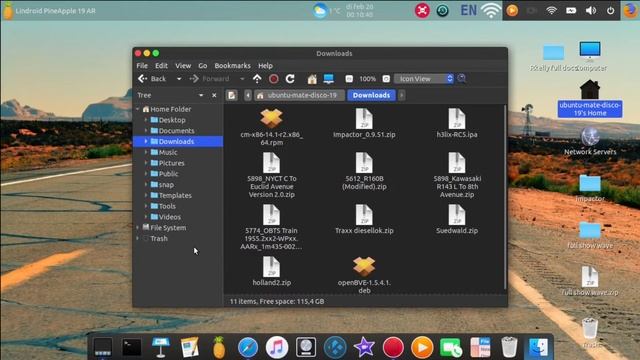Collapse the Home Folder tree node

pyautogui.click(x=138, y=109)
